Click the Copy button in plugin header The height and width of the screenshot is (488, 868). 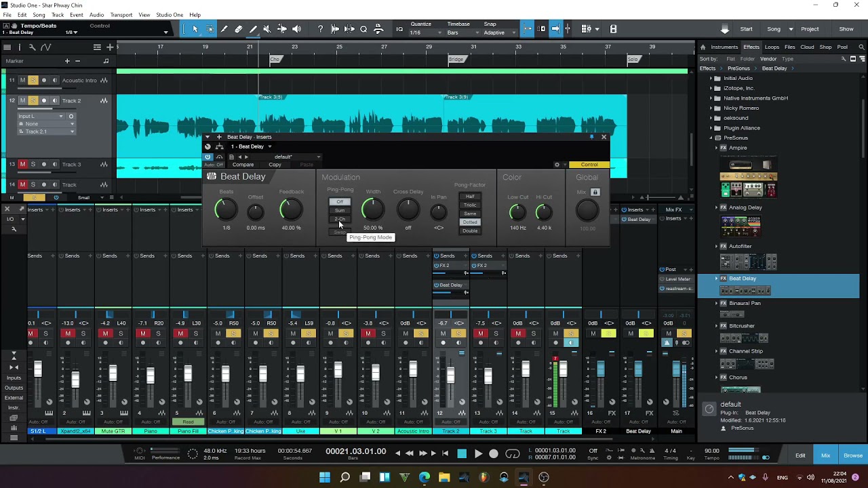275,165
